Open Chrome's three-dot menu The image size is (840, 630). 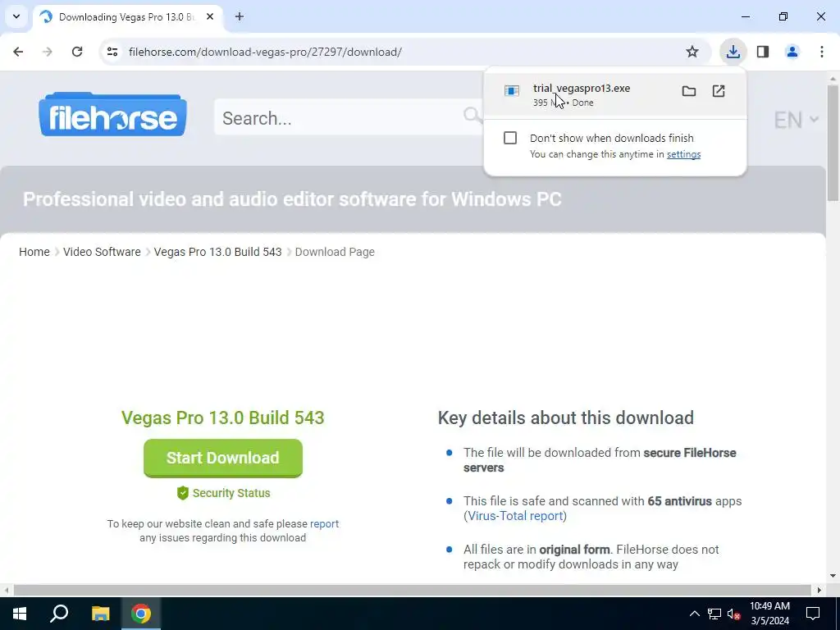(x=822, y=52)
